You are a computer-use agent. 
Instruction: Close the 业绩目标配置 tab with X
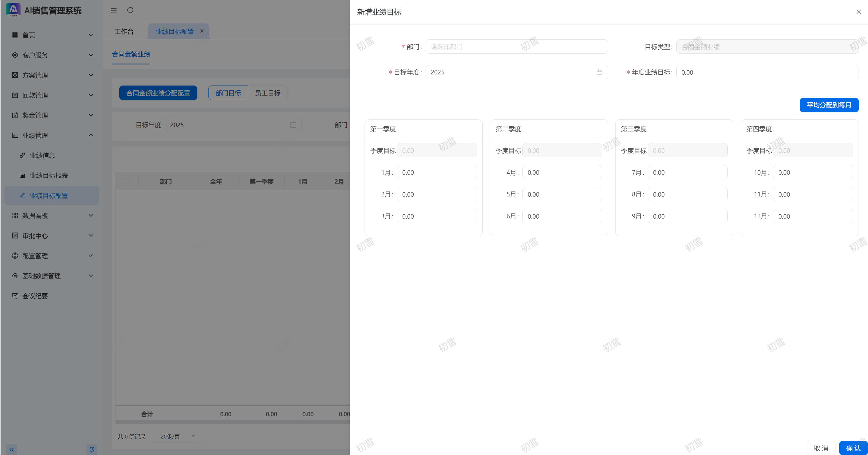click(x=202, y=31)
